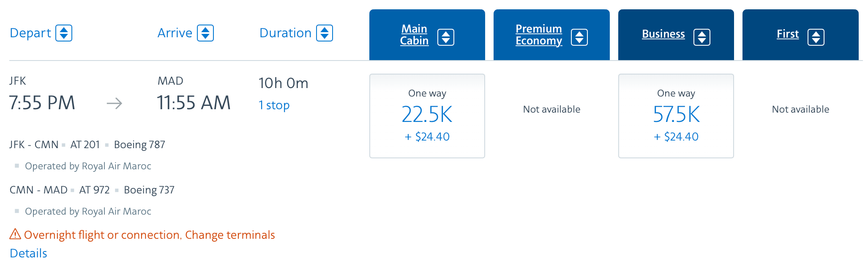The image size is (868, 265).
Task: Click the Main Cabin sort arrows icon
Action: tap(446, 37)
